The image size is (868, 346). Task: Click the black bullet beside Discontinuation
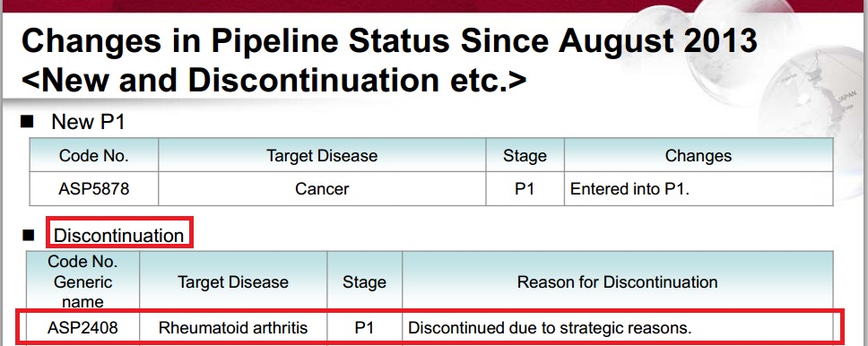[x=28, y=236]
